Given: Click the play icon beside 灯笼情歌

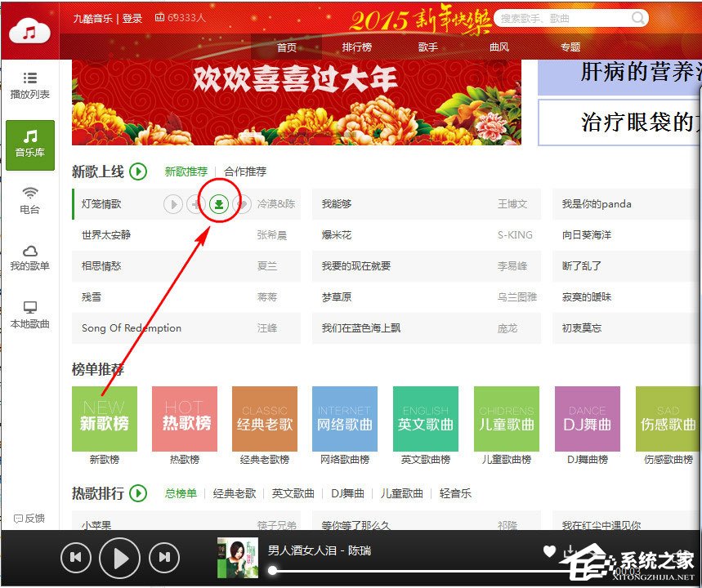Looking at the screenshot, I should click(x=172, y=204).
